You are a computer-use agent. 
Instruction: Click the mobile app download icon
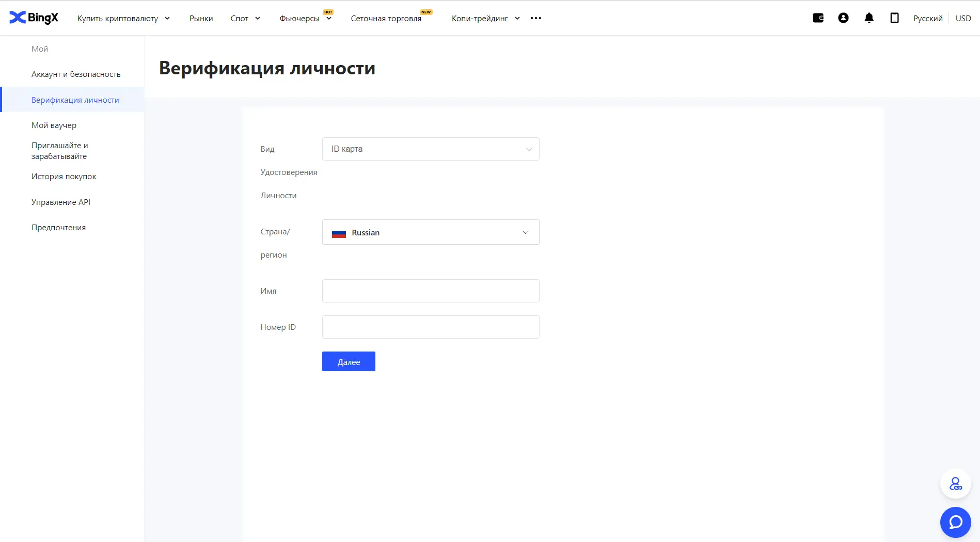[x=894, y=18]
